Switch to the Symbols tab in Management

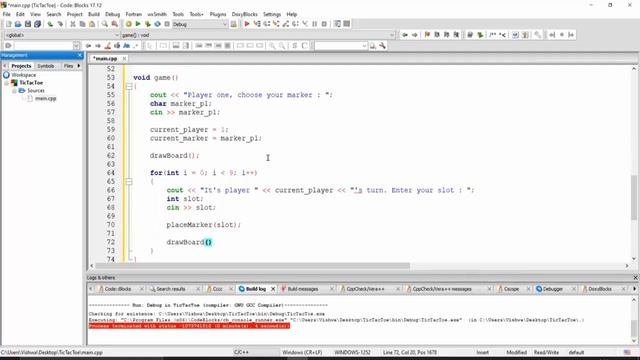46,66
